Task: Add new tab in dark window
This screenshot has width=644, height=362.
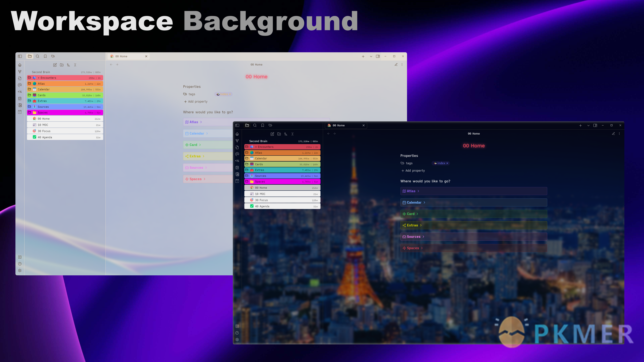Action: (580, 125)
